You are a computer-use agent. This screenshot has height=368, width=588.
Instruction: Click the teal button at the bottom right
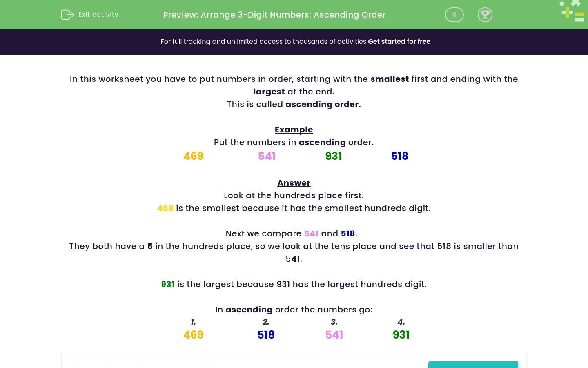coord(473,366)
